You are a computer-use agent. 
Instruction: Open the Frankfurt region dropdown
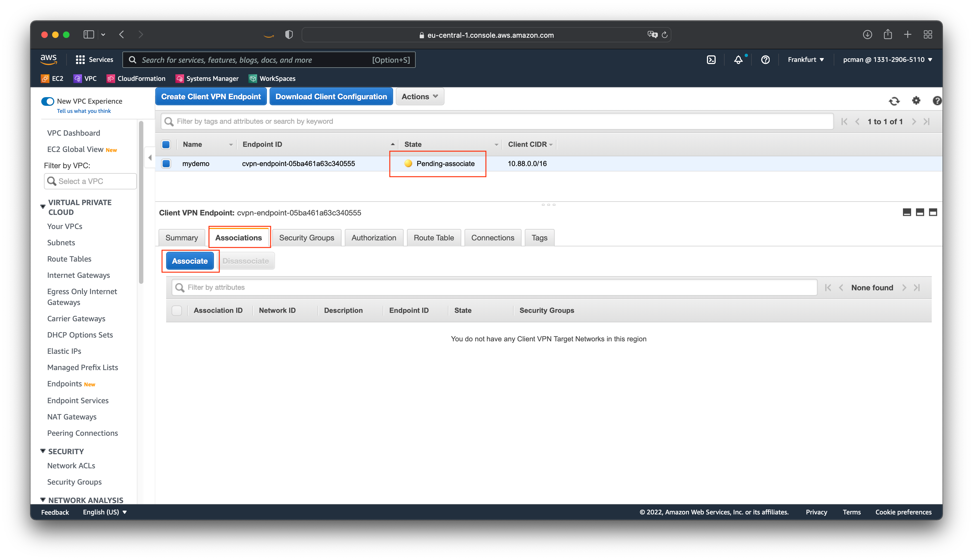coord(806,60)
